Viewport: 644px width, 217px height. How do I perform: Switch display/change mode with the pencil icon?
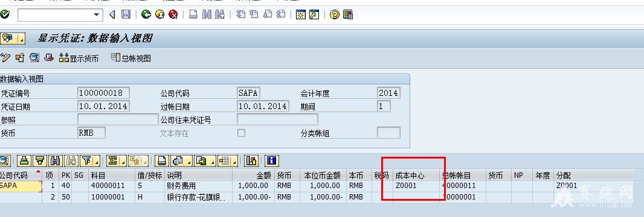(5, 58)
